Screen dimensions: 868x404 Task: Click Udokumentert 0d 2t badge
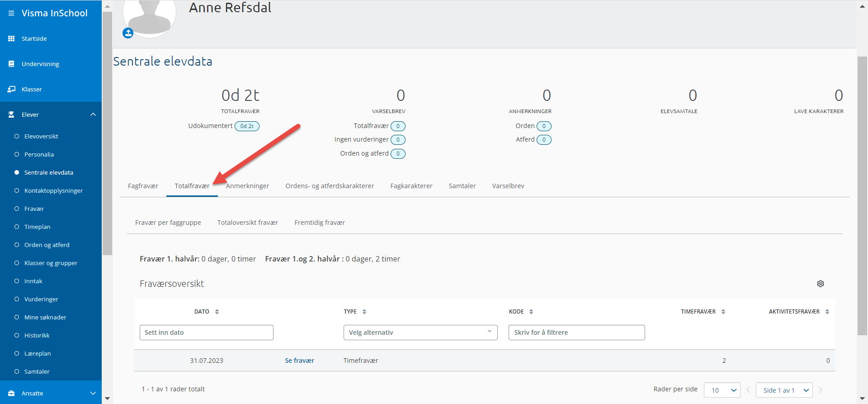[247, 126]
